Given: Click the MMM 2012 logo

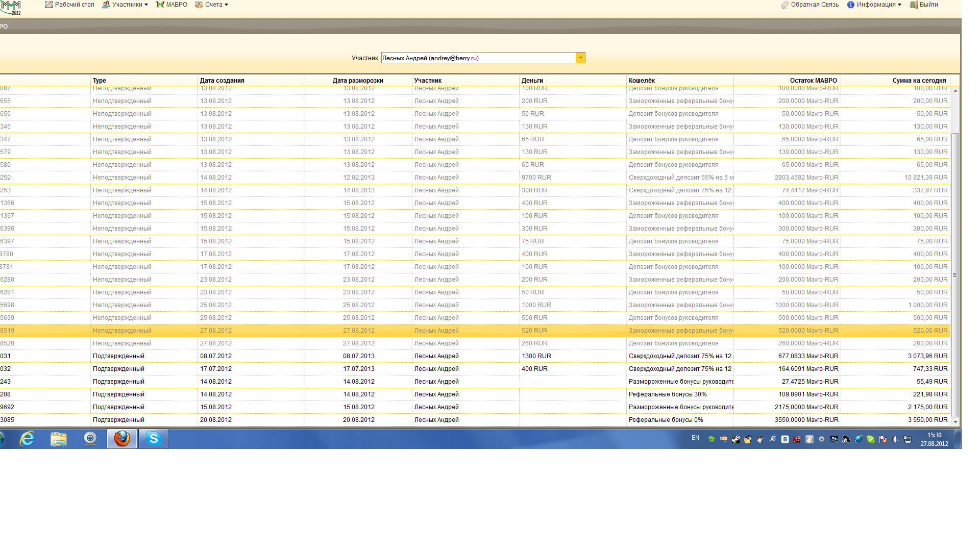Looking at the screenshot, I should [11, 8].
